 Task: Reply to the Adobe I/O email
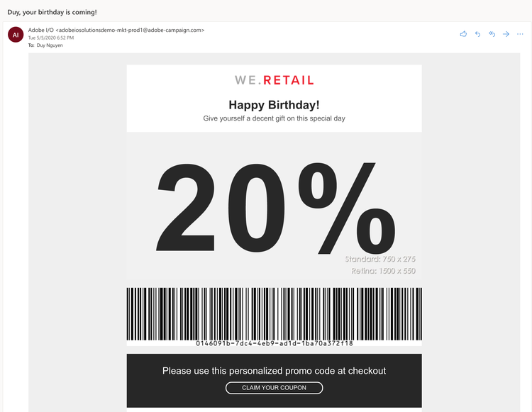click(477, 33)
